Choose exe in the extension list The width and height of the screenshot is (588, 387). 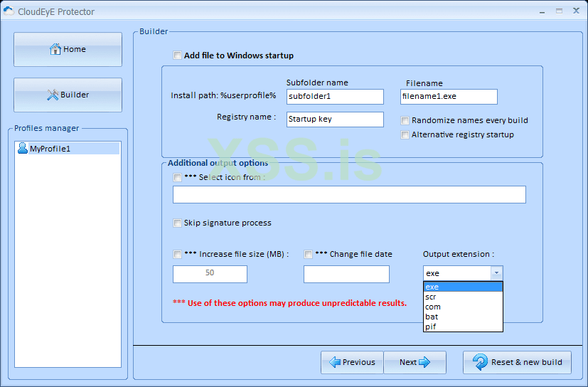[x=463, y=287]
